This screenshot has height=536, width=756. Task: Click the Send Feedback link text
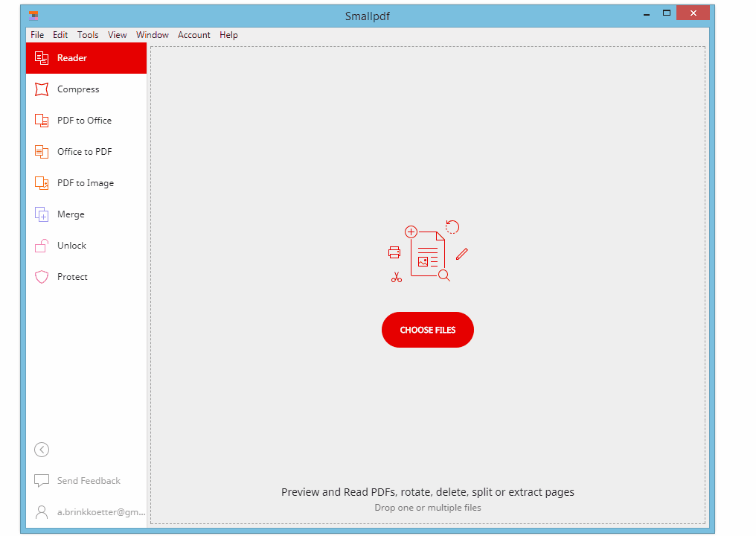[89, 480]
